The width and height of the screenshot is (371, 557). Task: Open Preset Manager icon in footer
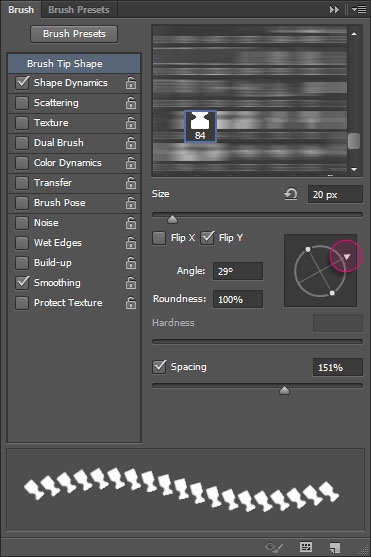pos(306,547)
